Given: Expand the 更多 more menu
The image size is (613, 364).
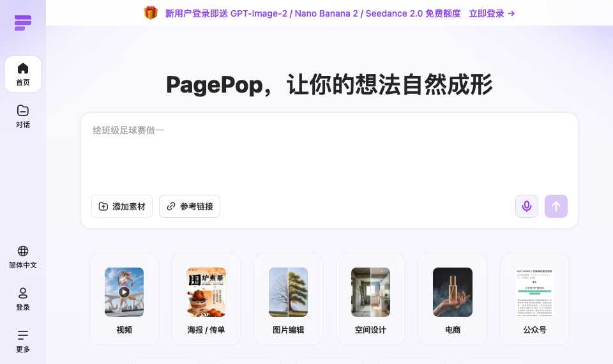Looking at the screenshot, I should coord(23,341).
